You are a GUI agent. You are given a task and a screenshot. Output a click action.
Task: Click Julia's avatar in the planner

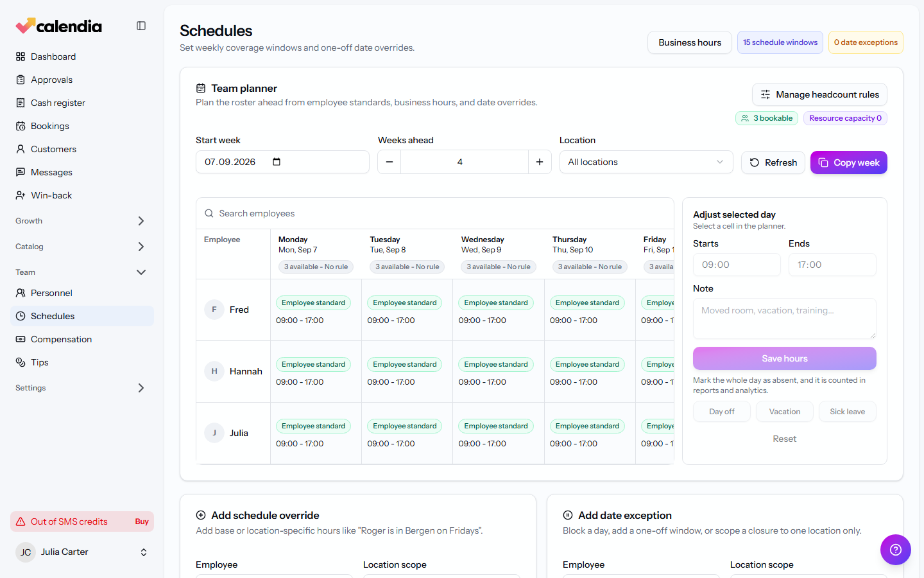click(214, 433)
